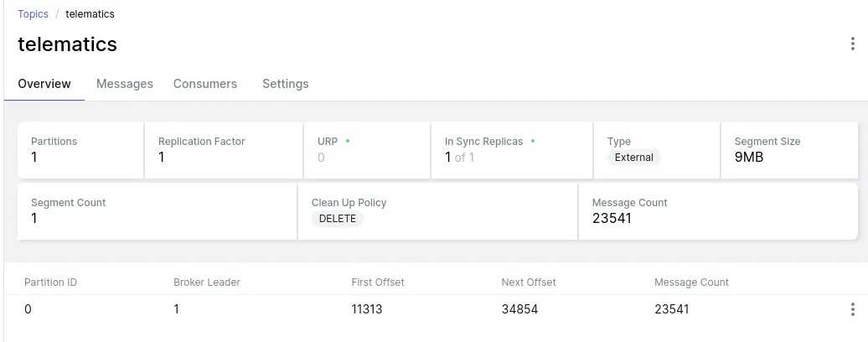Click the telematics breadcrumb text
The height and width of the screenshot is (342, 868).
tap(90, 14)
